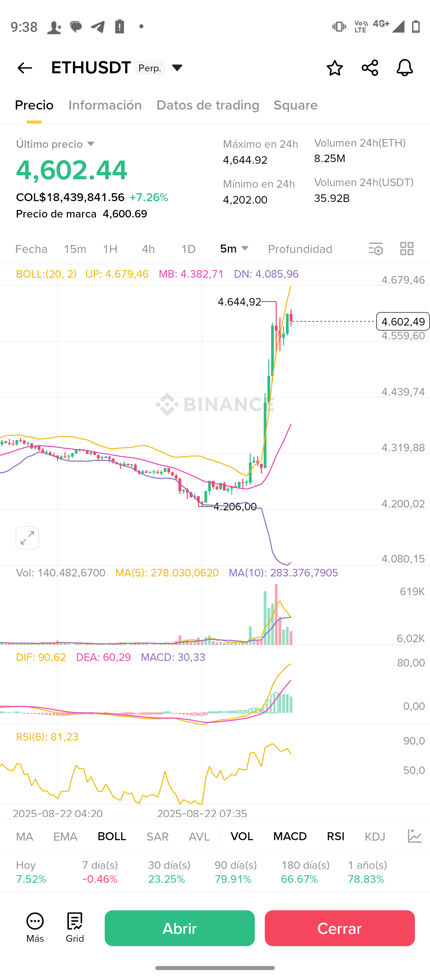
Task: Open indicator settings chart icon near KDJ
Action: click(414, 836)
